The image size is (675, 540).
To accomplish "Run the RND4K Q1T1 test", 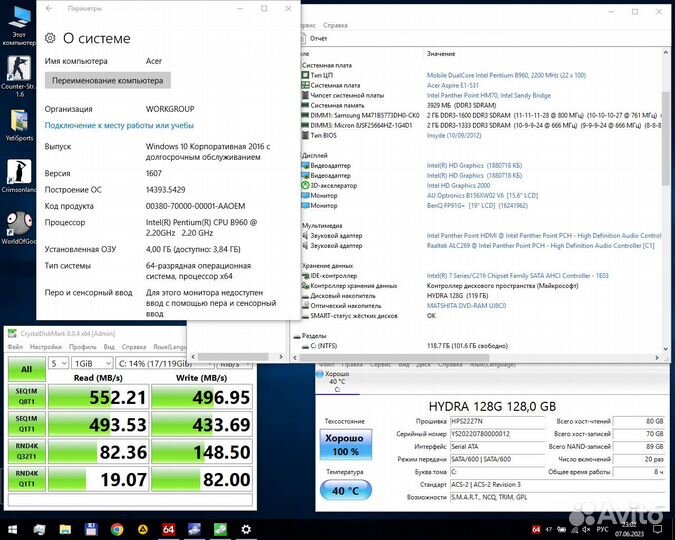I will tap(27, 478).
